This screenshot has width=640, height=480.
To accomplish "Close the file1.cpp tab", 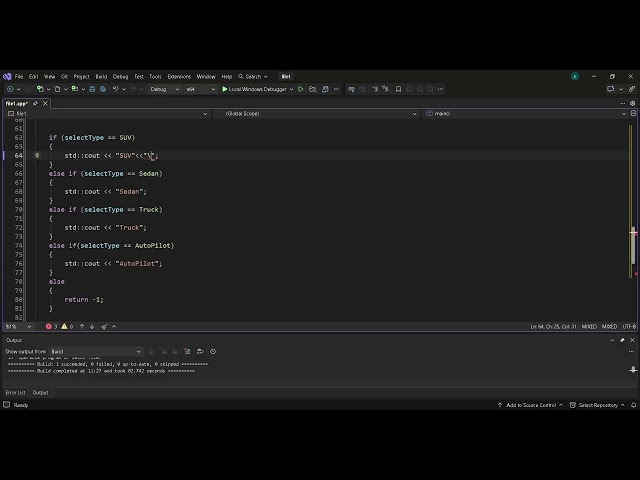I will (46, 104).
